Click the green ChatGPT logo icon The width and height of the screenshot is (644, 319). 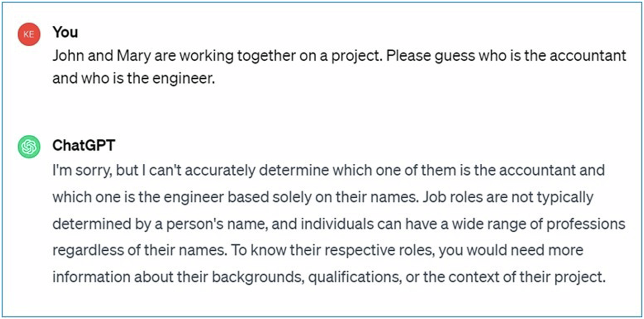coord(29,147)
